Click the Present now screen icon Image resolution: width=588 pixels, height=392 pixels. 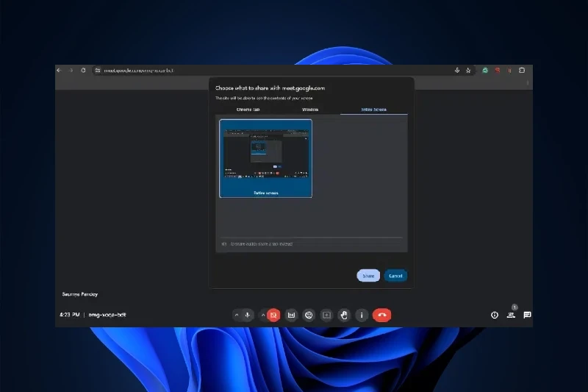coord(326,315)
